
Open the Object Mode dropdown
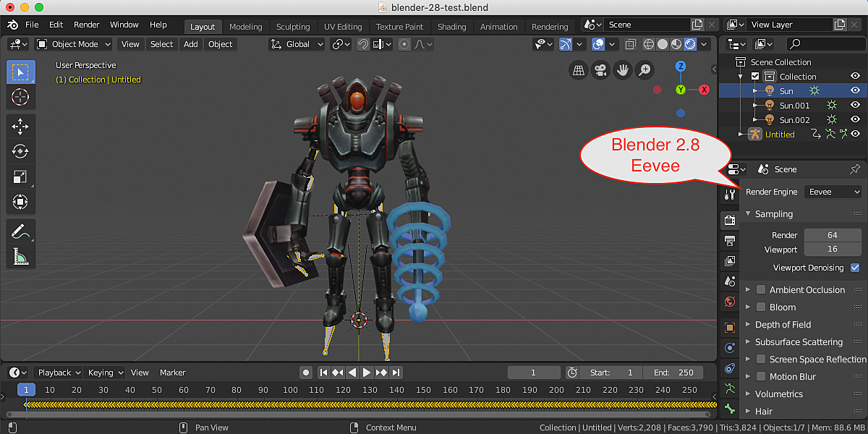[74, 44]
